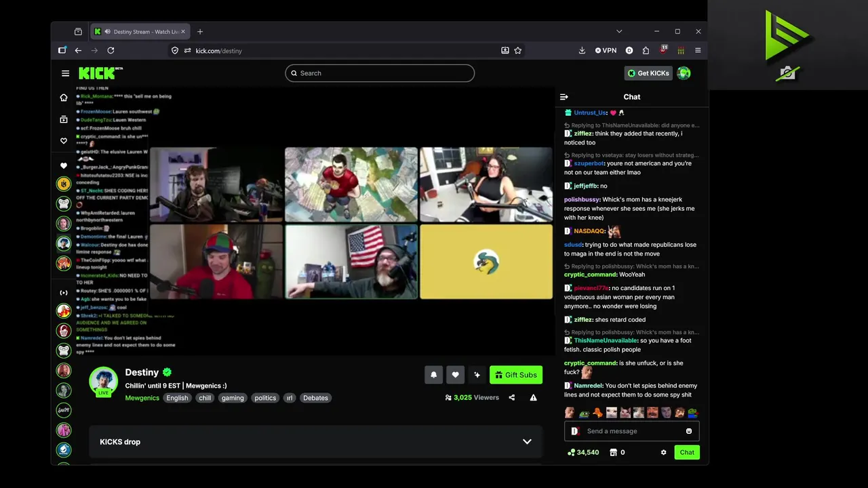
Task: Go back with browser back arrow
Action: click(78, 50)
